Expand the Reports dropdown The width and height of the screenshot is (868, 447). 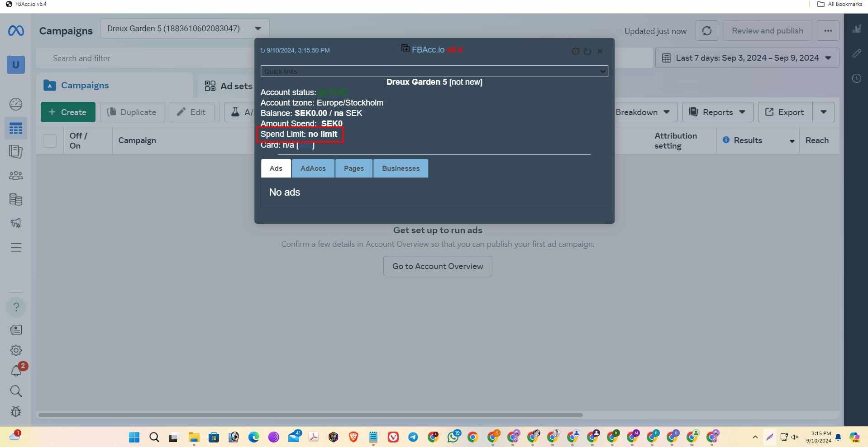(718, 112)
